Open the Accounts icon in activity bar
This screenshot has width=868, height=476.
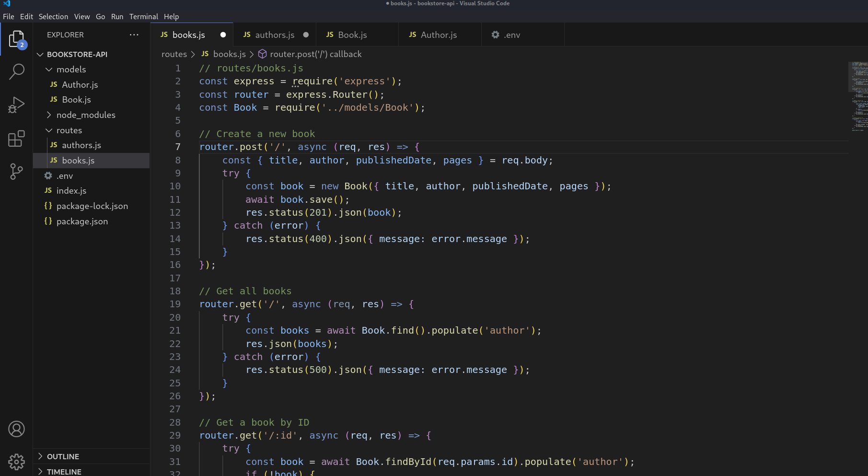16,429
